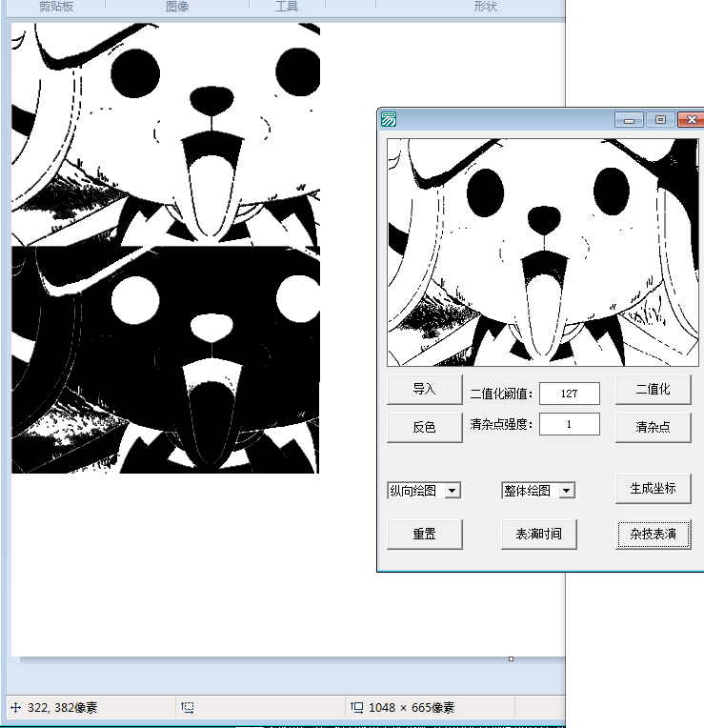Click the 形状 ribbon group label in Paint
Viewport: 704px width, 728px height.
click(486, 7)
